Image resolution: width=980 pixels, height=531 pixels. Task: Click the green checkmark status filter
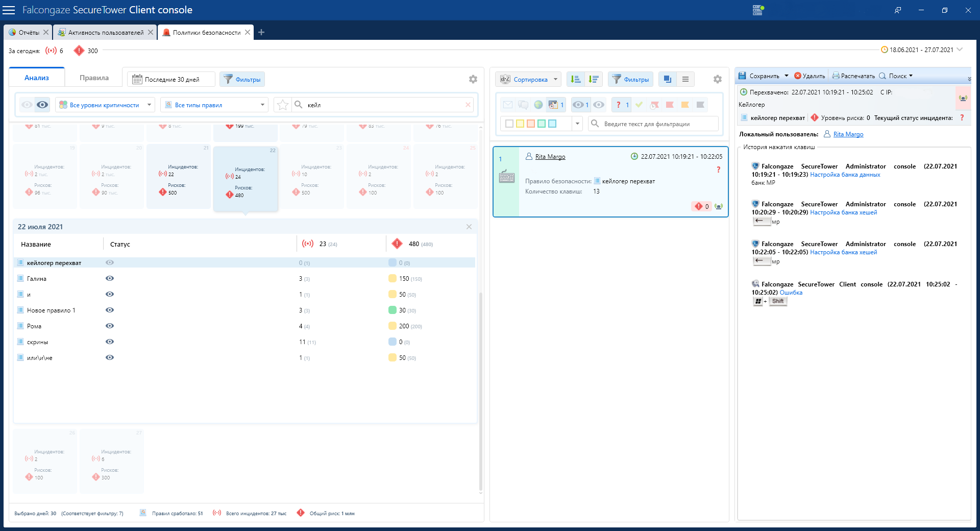coord(639,105)
